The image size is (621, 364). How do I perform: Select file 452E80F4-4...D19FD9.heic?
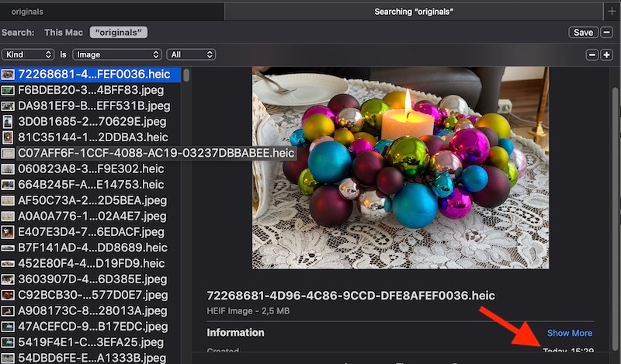[90, 264]
